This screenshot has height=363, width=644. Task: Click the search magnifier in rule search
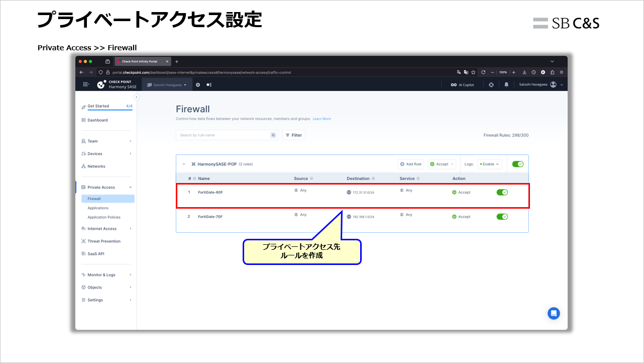(273, 135)
